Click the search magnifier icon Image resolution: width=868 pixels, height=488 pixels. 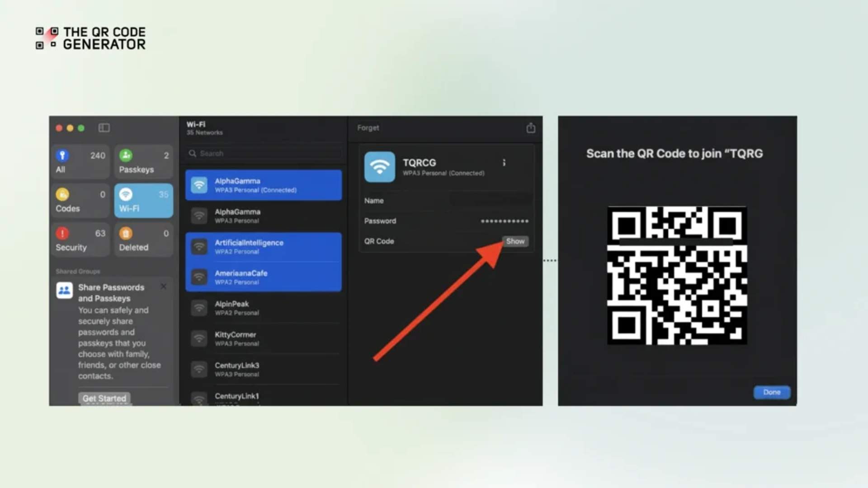pyautogui.click(x=193, y=154)
